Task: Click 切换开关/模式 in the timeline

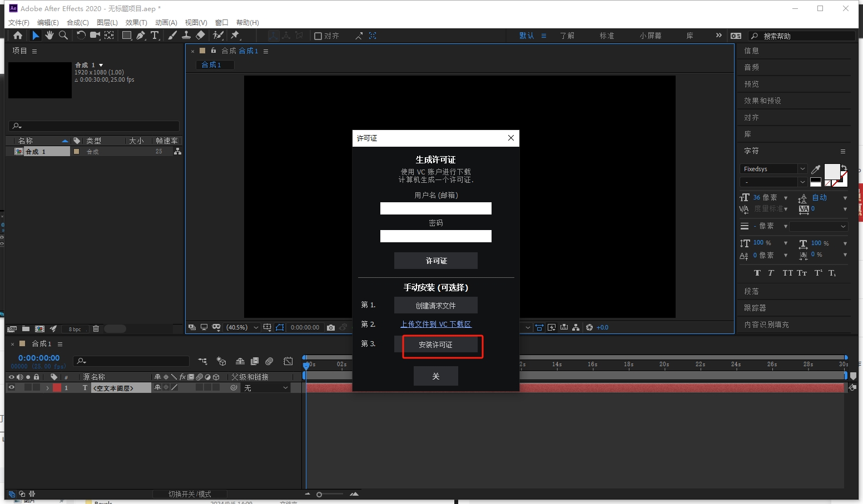Action: point(190,494)
